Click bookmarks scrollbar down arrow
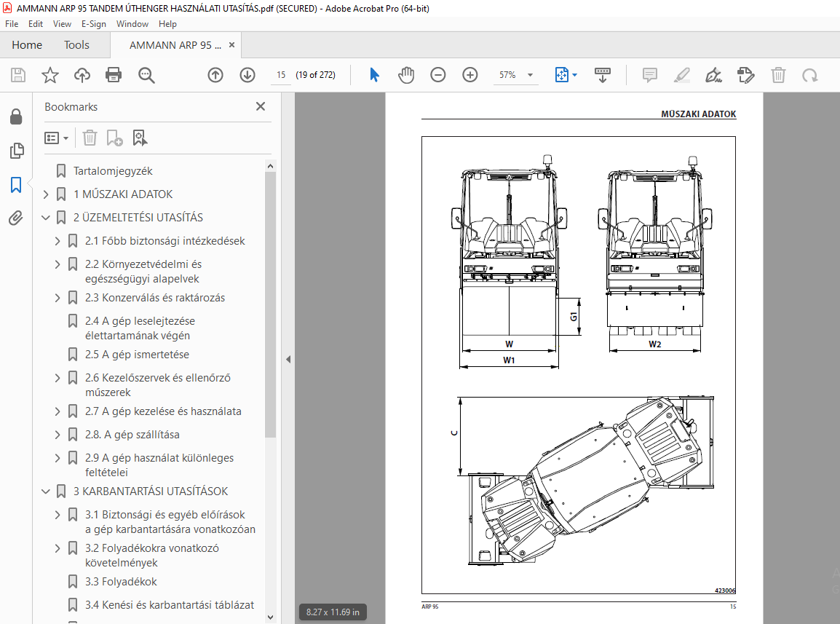The image size is (840, 624). [x=270, y=617]
